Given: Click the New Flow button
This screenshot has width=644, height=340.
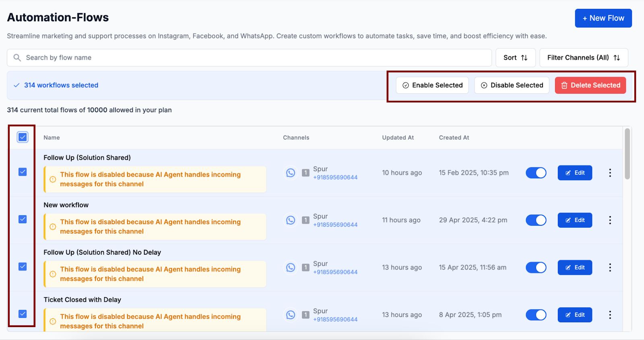Looking at the screenshot, I should [x=603, y=18].
